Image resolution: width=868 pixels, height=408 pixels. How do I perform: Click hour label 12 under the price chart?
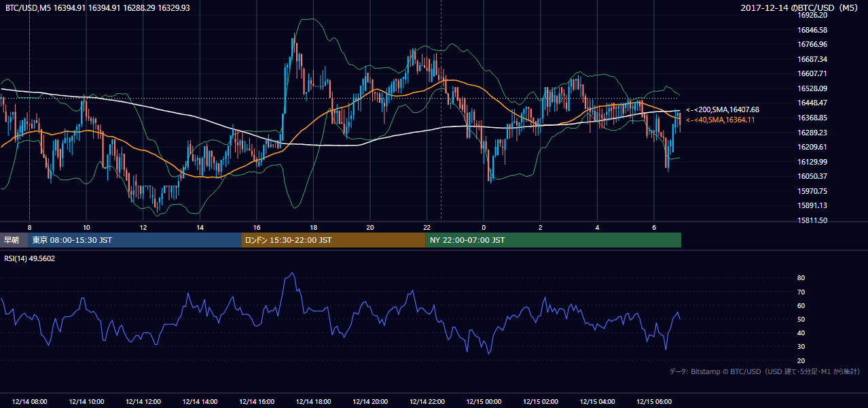point(143,227)
